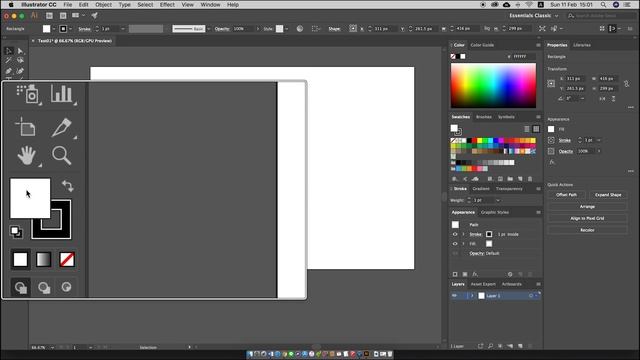Click Properties Fill color swatch
The image size is (640, 360).
(x=551, y=129)
